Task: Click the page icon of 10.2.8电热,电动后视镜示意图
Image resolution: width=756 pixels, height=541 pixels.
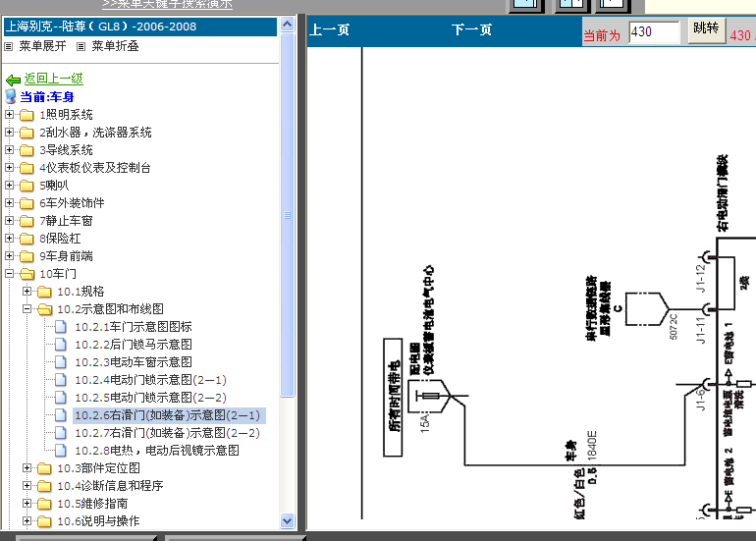Action: coord(61,451)
